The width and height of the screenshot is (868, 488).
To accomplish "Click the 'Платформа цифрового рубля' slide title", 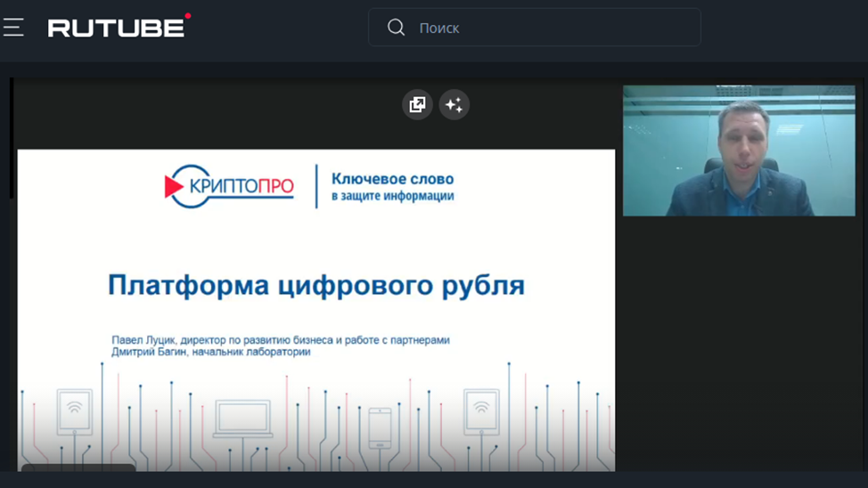I will [315, 286].
